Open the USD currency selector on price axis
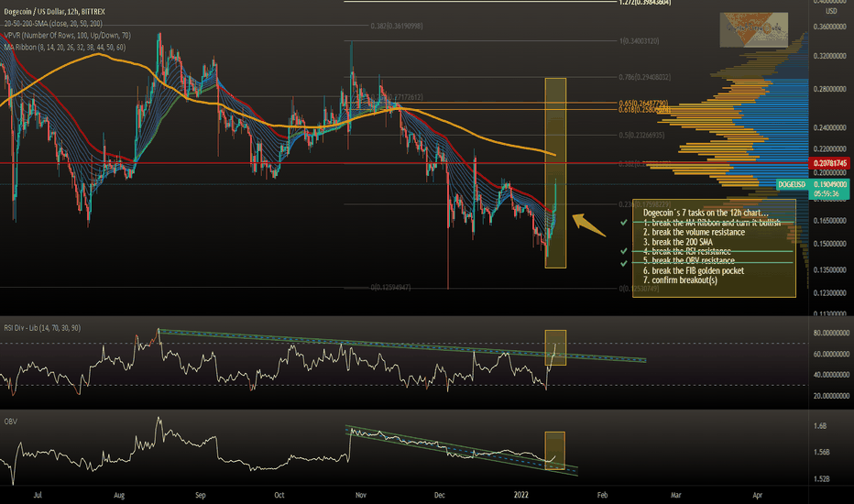The width and height of the screenshot is (854, 504). click(831, 11)
